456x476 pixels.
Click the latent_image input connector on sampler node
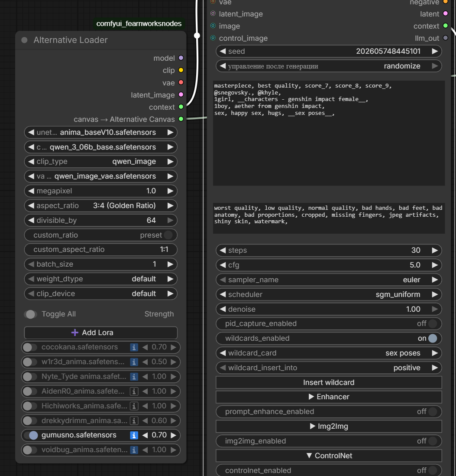click(x=213, y=13)
